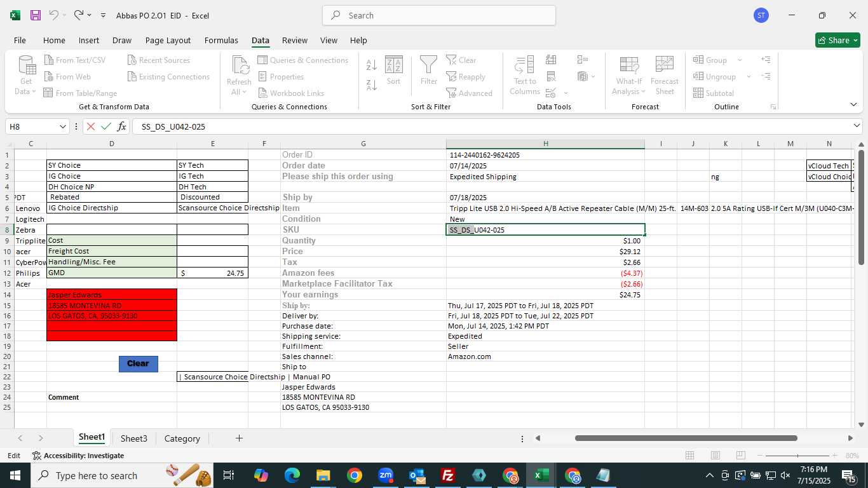The width and height of the screenshot is (868, 488).
Task: Open Queries & Connections pane
Action: click(303, 60)
